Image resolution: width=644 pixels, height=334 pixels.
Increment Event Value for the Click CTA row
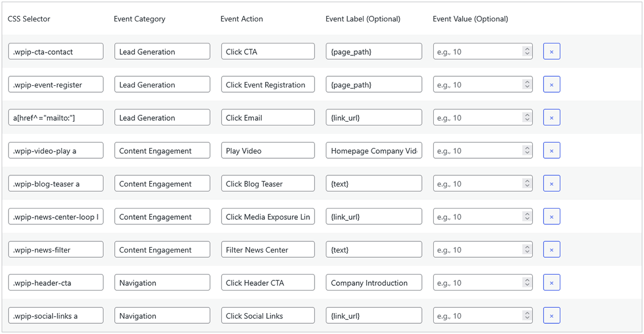526,49
